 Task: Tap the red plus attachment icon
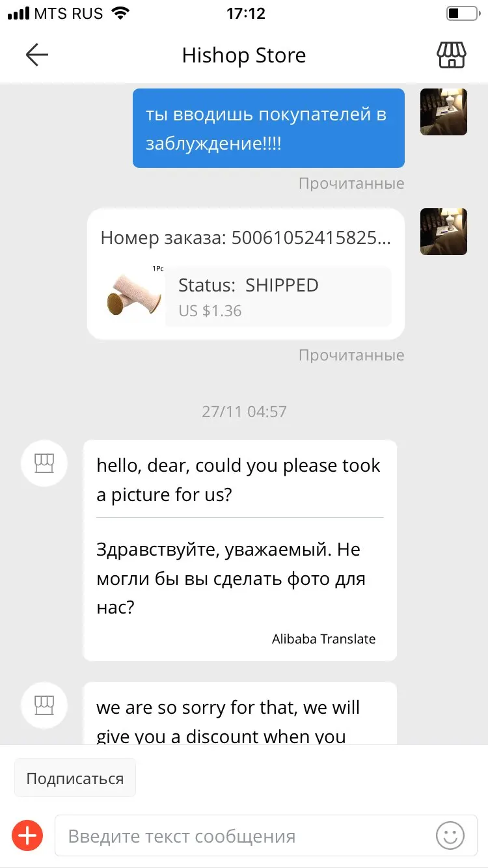click(27, 835)
